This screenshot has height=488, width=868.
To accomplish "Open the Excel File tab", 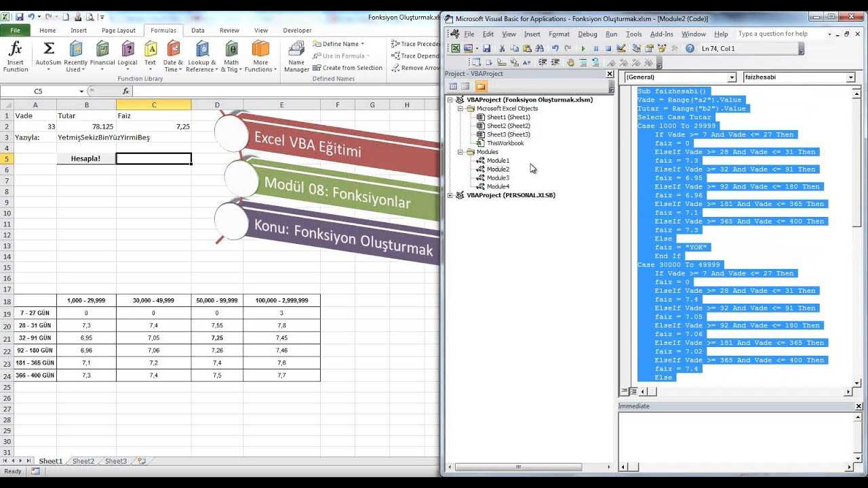I will tap(15, 30).
